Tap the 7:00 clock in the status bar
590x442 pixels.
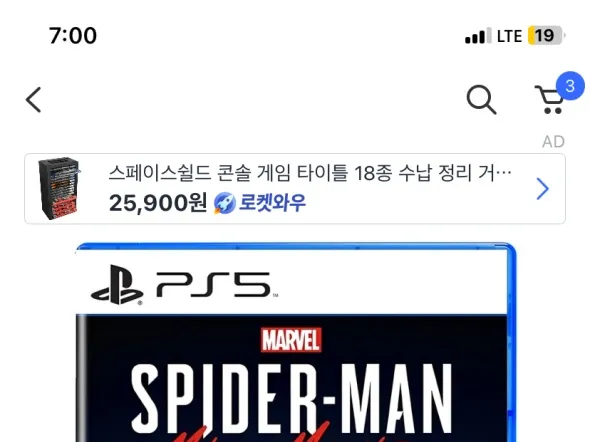(x=73, y=36)
